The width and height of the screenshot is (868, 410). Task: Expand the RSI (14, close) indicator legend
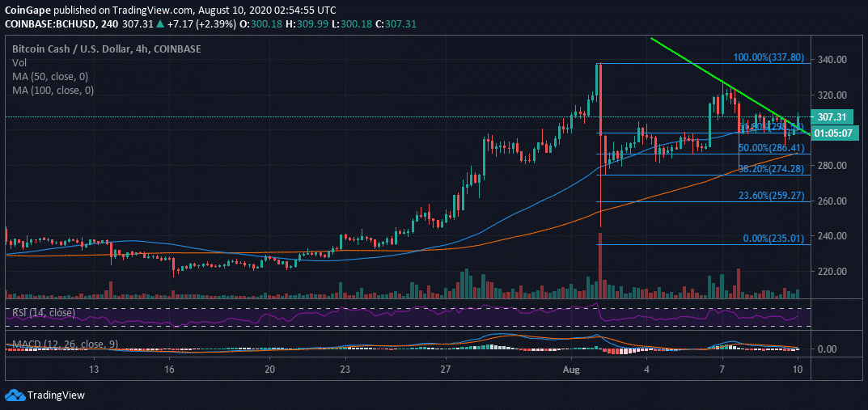coord(43,312)
